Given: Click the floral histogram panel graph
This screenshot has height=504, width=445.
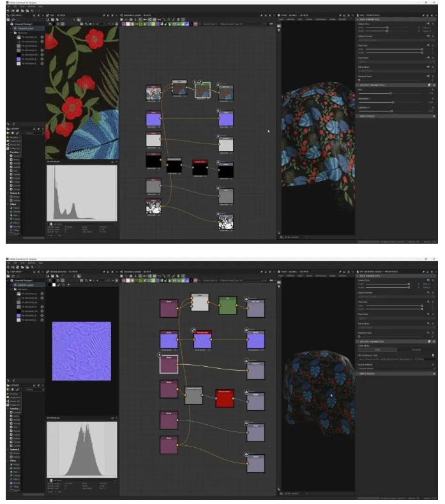Looking at the screenshot, I should tap(82, 195).
